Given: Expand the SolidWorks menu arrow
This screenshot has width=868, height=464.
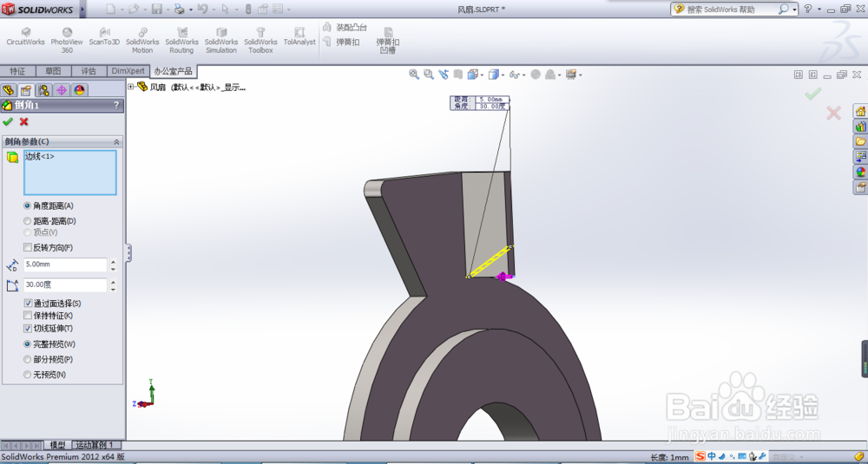Looking at the screenshot, I should [83, 10].
